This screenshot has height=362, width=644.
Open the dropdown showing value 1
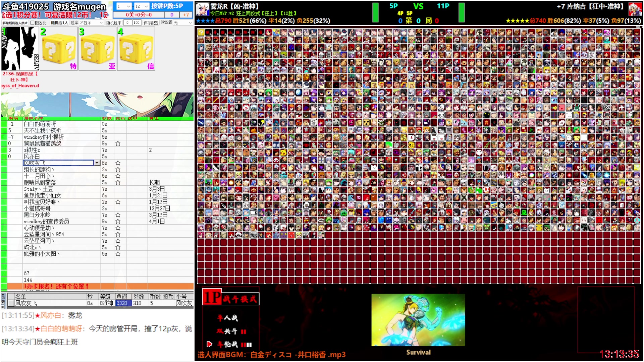point(124,6)
